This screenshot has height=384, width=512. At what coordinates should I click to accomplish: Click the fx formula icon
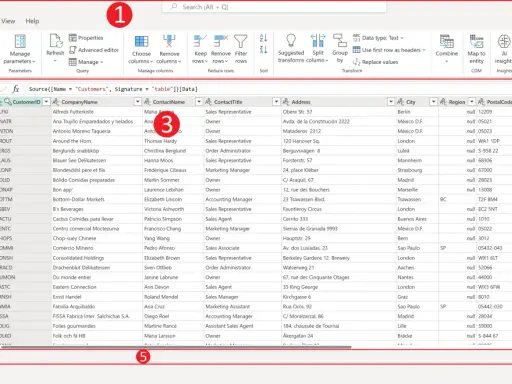click(16, 89)
